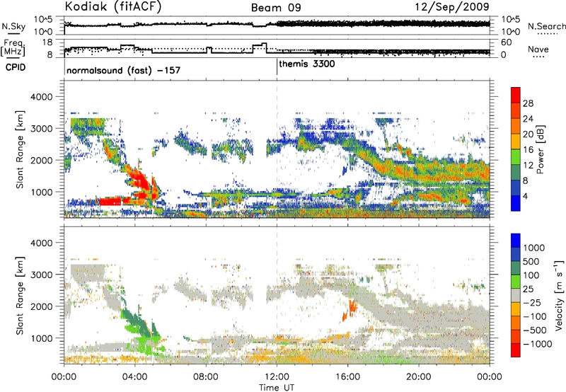Click the '12' label on the power colorbar
This screenshot has height=392, width=566.
528,166
